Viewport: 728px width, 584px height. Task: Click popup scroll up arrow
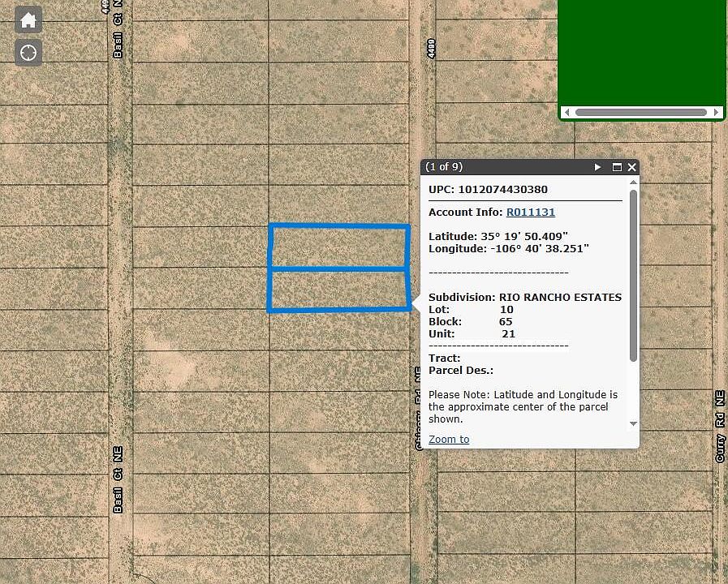(x=633, y=182)
